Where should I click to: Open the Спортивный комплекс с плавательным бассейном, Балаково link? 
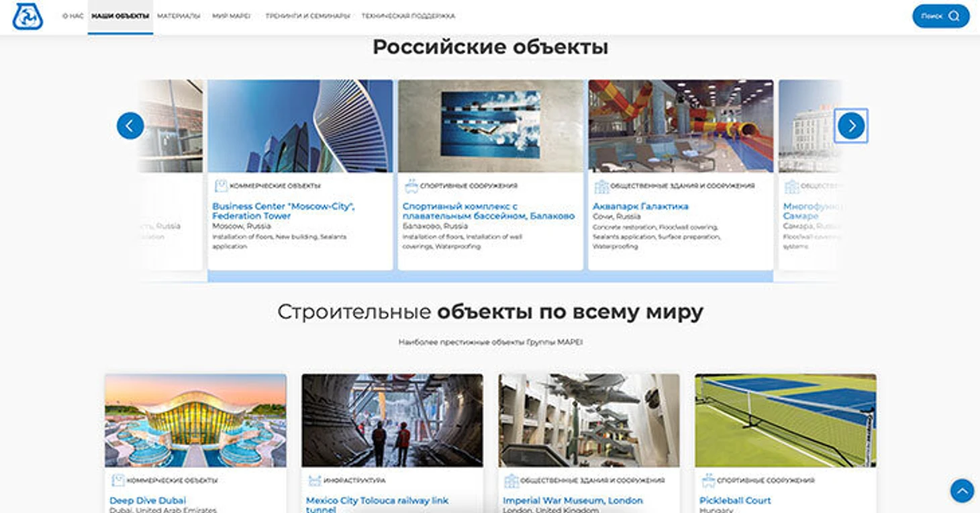(x=489, y=211)
